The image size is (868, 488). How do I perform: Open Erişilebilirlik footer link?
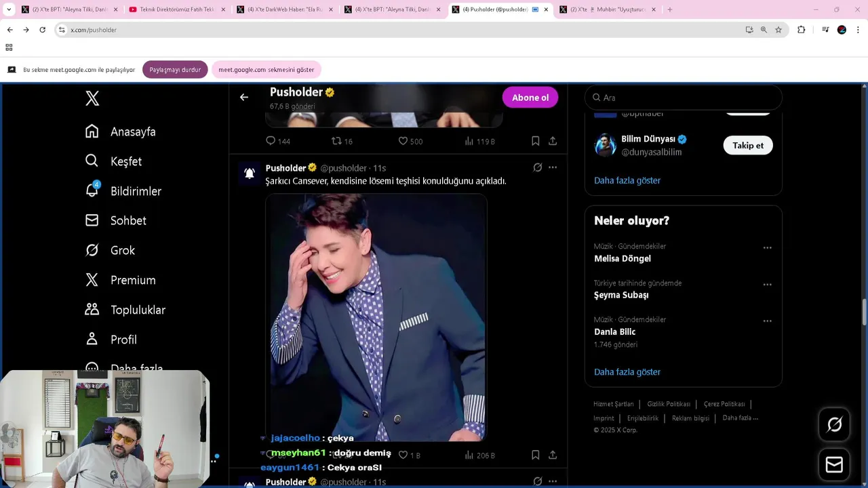643,418
